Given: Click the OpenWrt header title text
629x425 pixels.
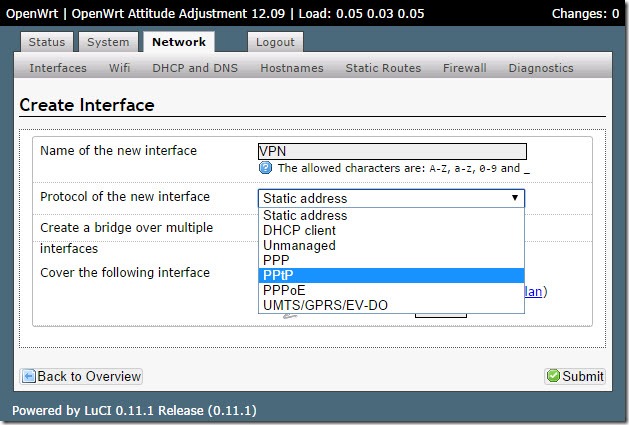Looking at the screenshot, I should 32,14.
